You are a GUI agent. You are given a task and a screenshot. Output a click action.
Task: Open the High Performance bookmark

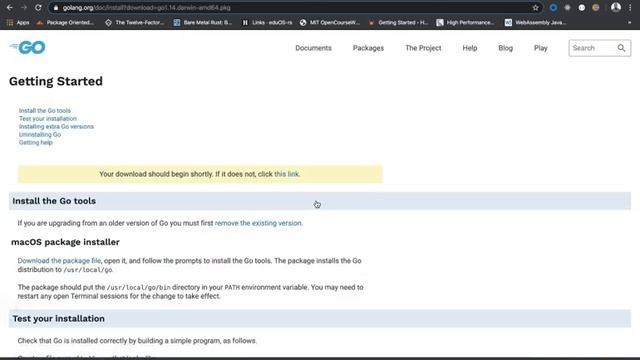[466, 22]
